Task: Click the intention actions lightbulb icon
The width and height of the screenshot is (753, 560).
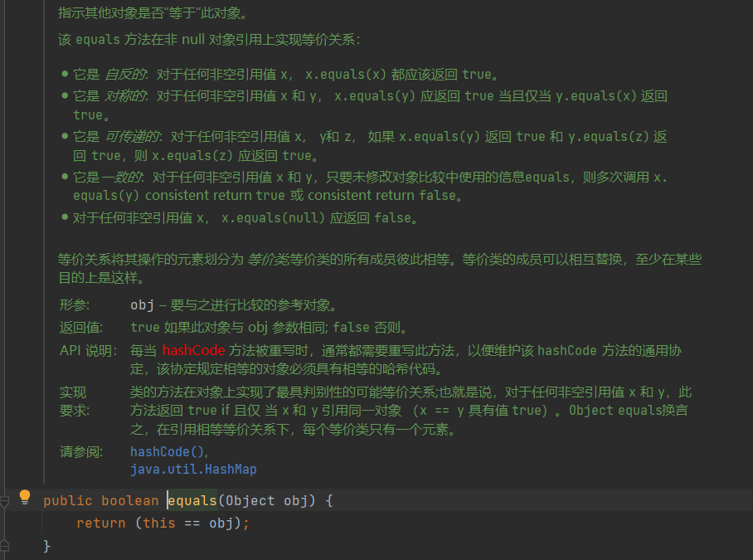Action: coord(24,496)
